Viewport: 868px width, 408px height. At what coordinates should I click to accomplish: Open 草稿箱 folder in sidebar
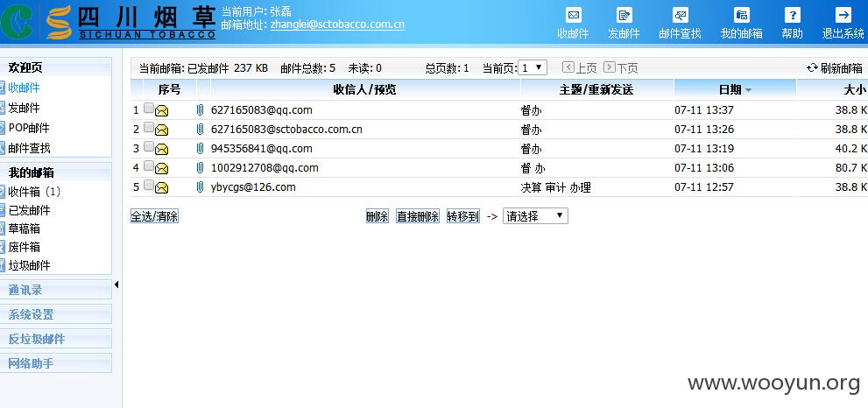(x=24, y=229)
